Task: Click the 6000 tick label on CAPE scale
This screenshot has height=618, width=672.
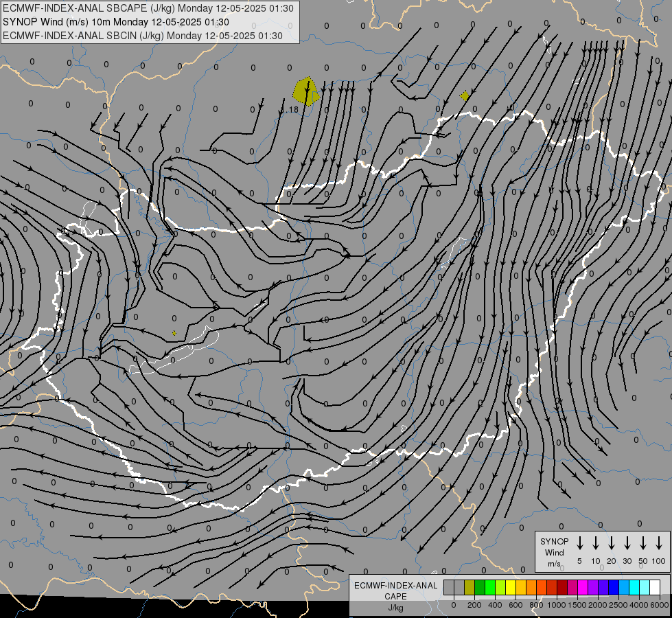Action: (x=660, y=605)
